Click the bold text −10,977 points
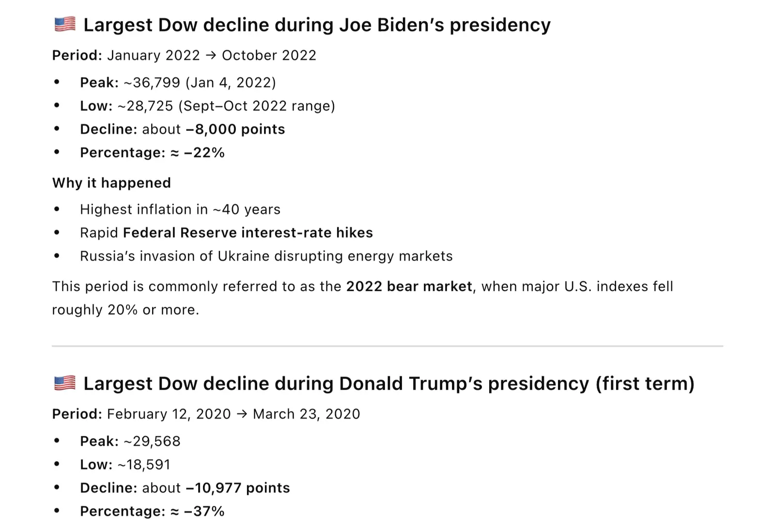The height and width of the screenshot is (532, 775). pos(238,488)
